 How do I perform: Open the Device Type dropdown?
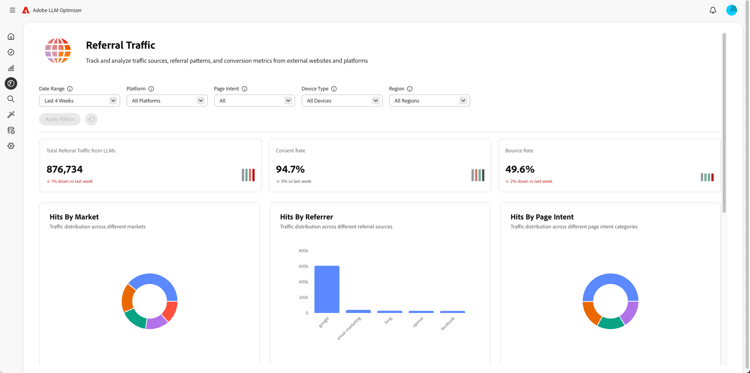pyautogui.click(x=342, y=100)
